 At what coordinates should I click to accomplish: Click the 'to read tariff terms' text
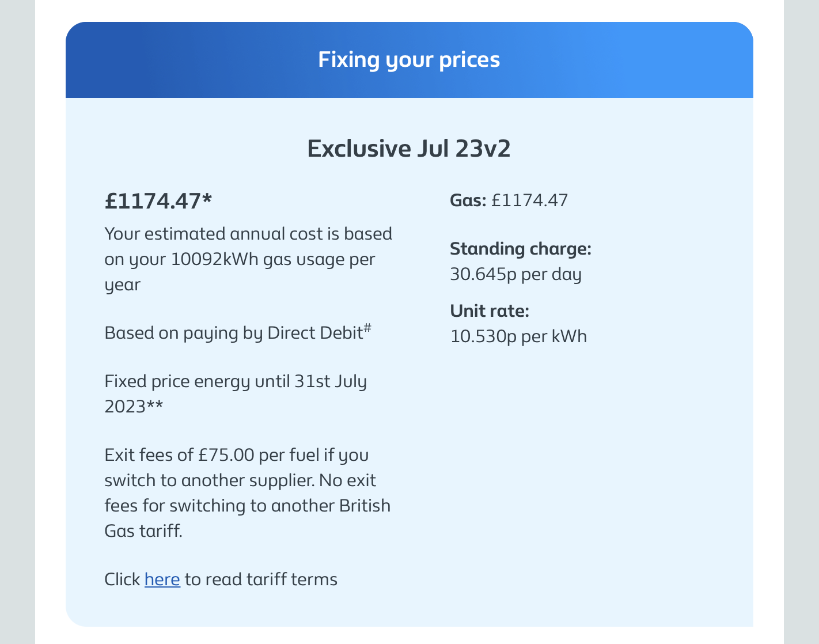pos(261,579)
